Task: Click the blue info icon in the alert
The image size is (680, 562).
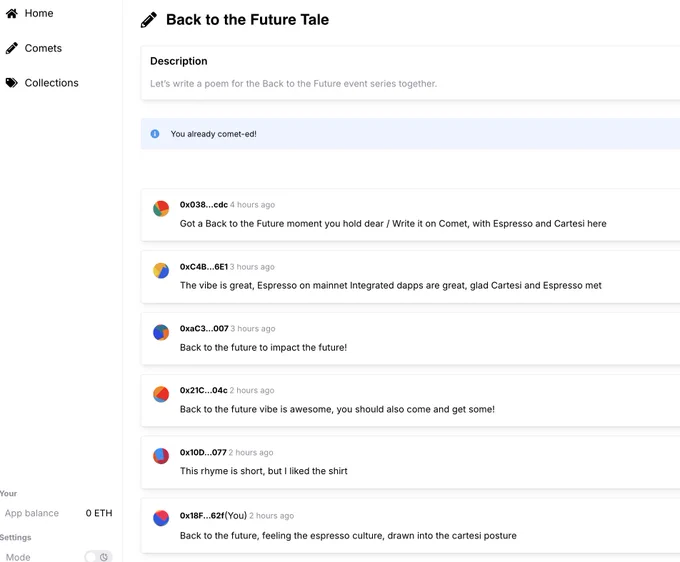Action: [x=155, y=134]
